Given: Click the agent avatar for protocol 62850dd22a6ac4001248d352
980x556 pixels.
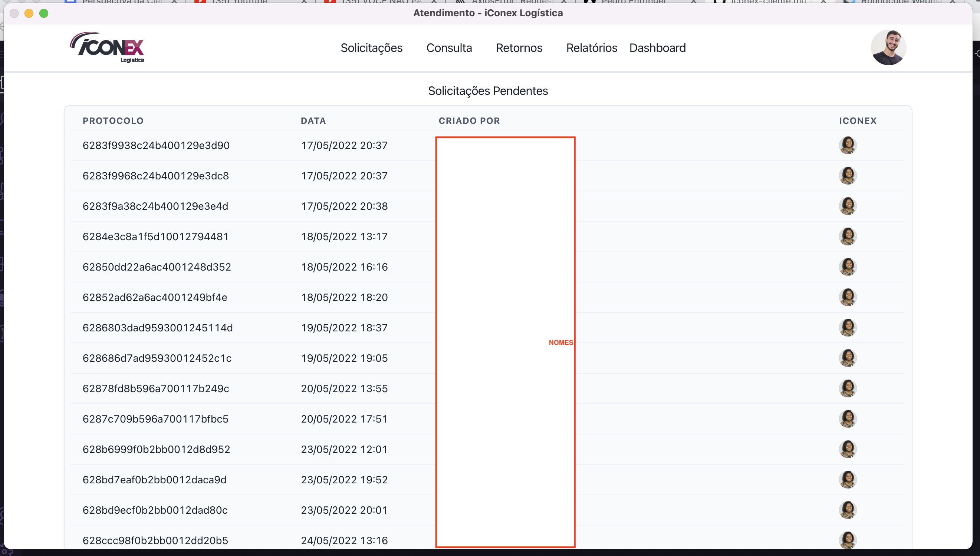Looking at the screenshot, I should pyautogui.click(x=848, y=267).
